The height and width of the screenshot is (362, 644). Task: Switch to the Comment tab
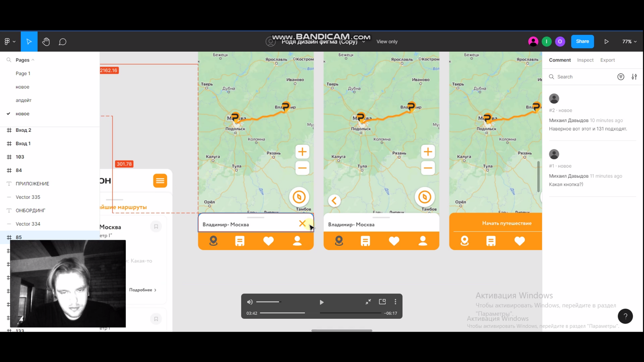[560, 60]
